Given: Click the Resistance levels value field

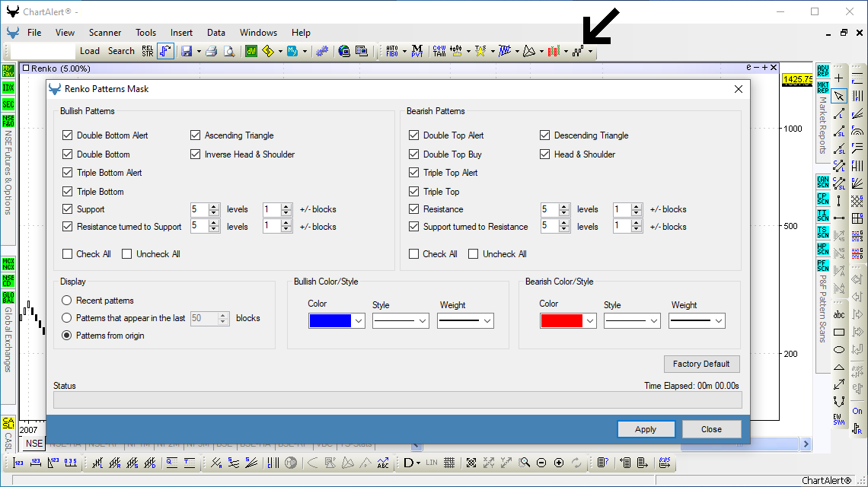Looking at the screenshot, I should pyautogui.click(x=549, y=209).
